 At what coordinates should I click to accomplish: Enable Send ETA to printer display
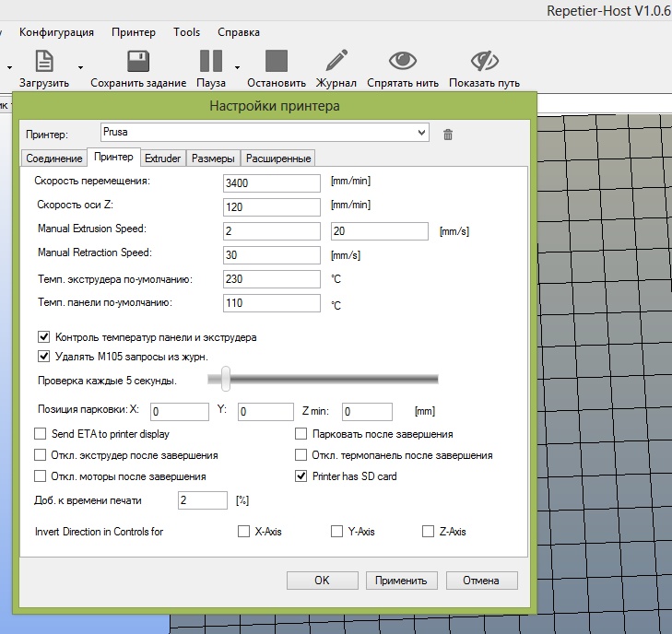point(41,434)
